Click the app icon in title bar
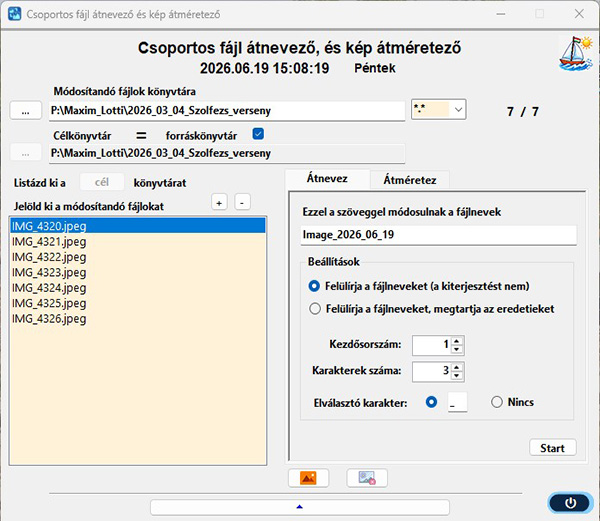This screenshot has height=521, width=600. 15,14
